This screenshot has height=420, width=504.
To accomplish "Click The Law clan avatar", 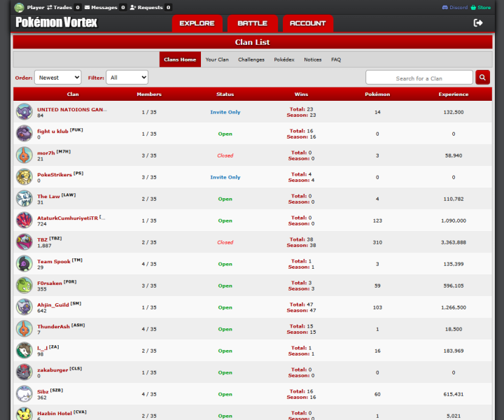I will pyautogui.click(x=24, y=198).
